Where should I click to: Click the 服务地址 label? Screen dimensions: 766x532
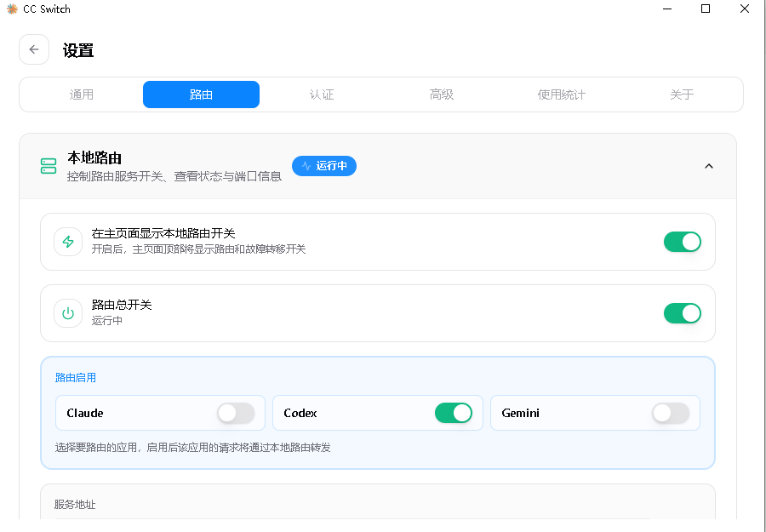75,505
